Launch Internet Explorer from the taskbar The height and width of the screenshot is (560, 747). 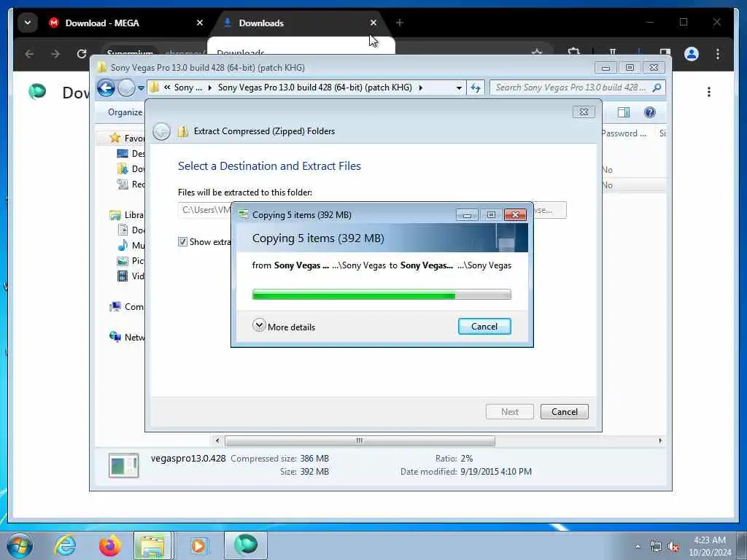point(65,545)
